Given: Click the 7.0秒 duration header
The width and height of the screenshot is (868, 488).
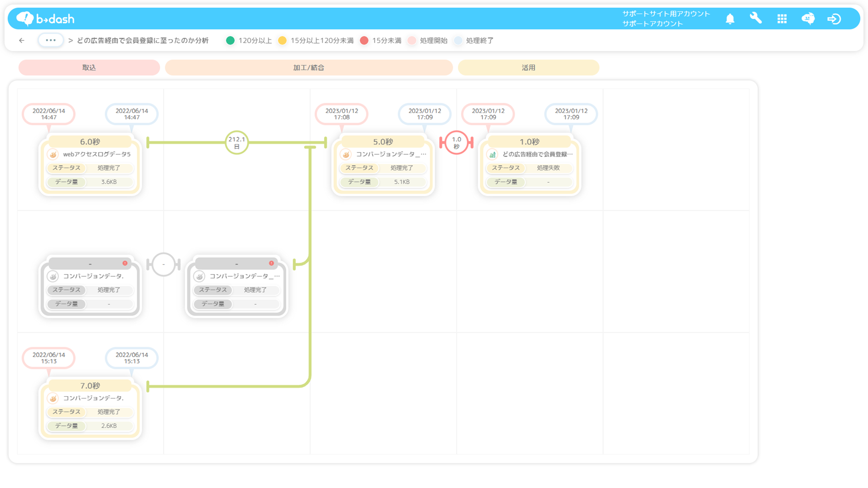Looking at the screenshot, I should point(90,385).
